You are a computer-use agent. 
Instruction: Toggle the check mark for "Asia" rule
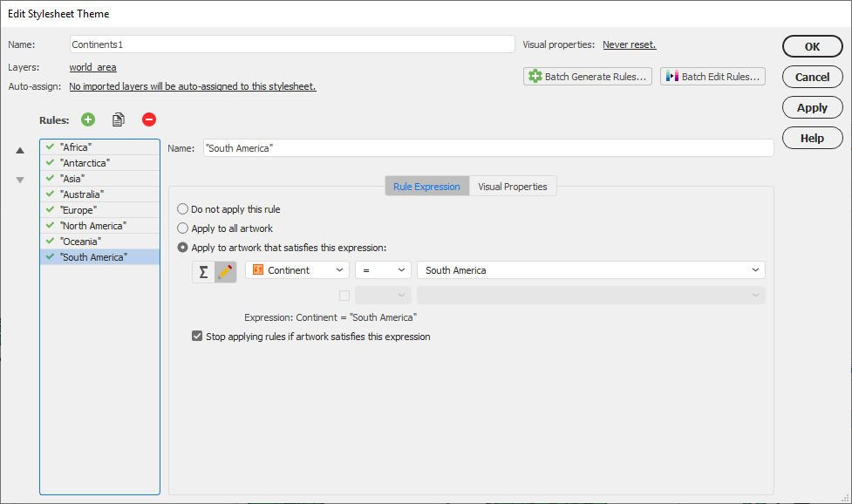click(x=50, y=178)
